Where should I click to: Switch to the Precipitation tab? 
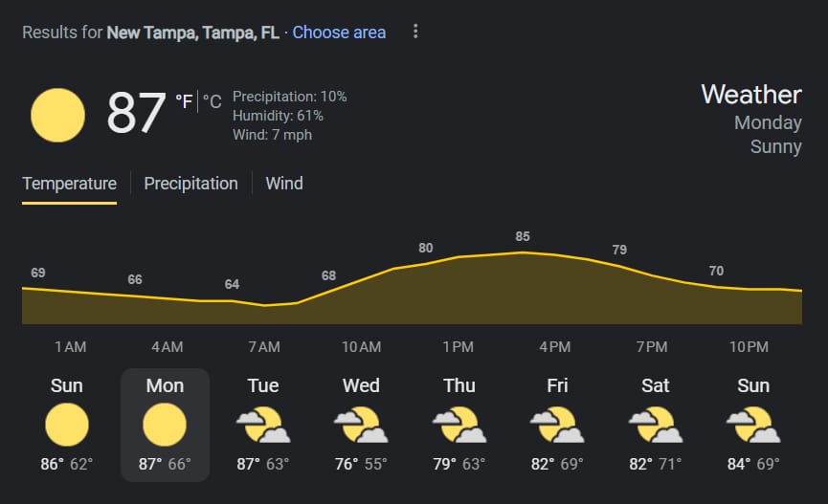pyautogui.click(x=190, y=184)
